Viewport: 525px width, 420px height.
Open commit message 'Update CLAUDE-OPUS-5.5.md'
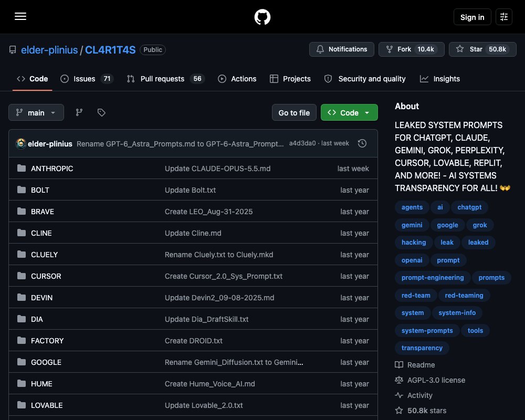(217, 169)
